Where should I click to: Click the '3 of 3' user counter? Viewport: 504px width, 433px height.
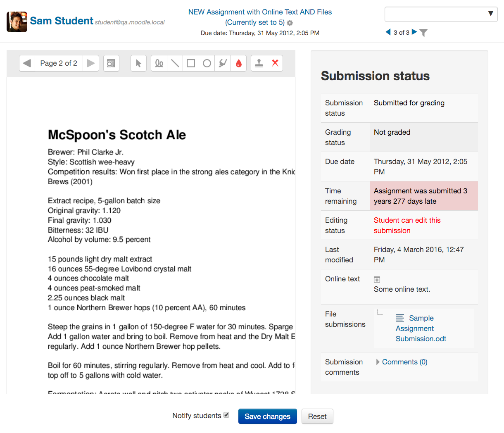tap(401, 32)
